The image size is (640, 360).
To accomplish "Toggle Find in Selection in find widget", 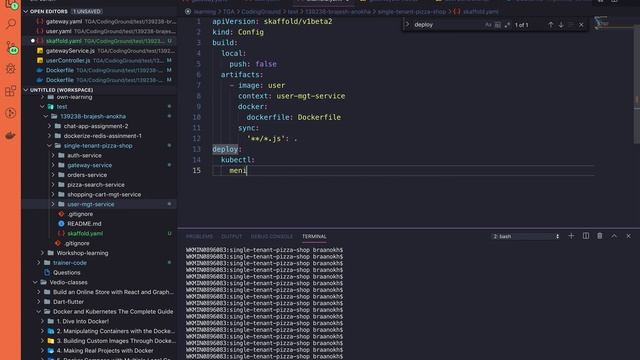I will [x=571, y=25].
